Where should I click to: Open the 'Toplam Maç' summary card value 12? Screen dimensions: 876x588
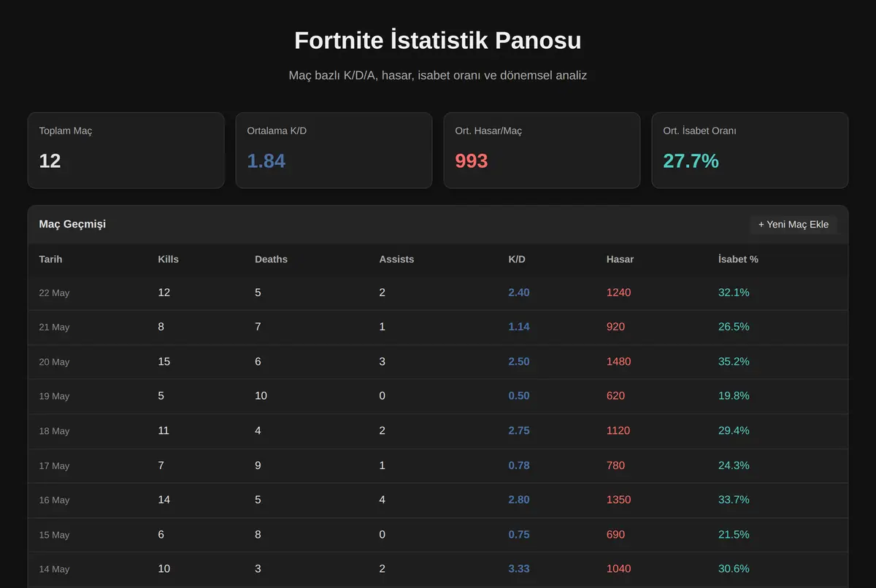tap(50, 160)
